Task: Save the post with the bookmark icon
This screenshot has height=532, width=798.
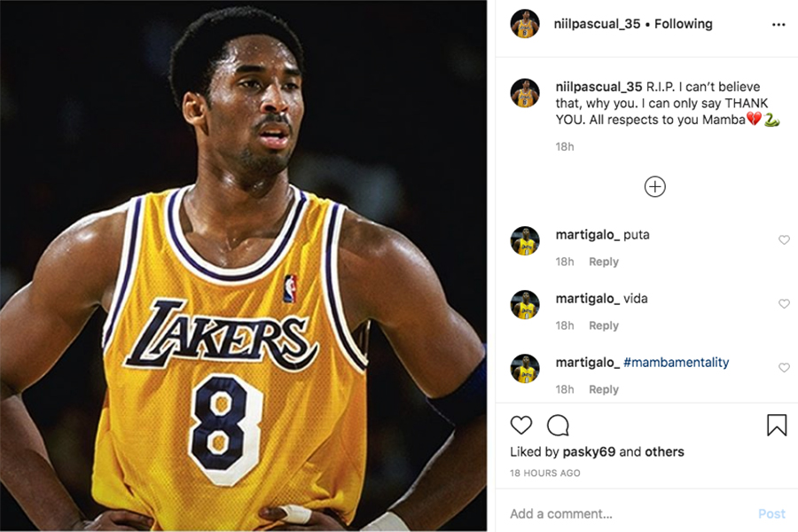Action: (x=776, y=426)
